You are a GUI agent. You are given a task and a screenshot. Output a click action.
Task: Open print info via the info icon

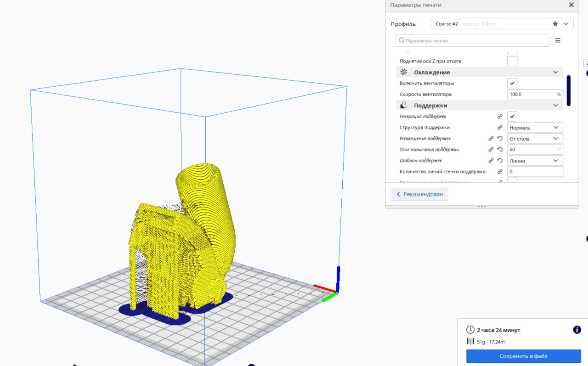point(577,330)
